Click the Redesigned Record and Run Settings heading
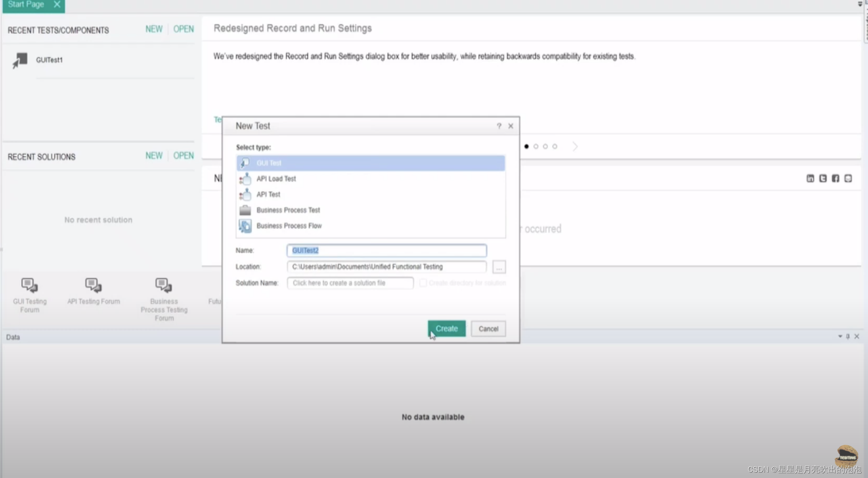868x478 pixels. point(292,28)
